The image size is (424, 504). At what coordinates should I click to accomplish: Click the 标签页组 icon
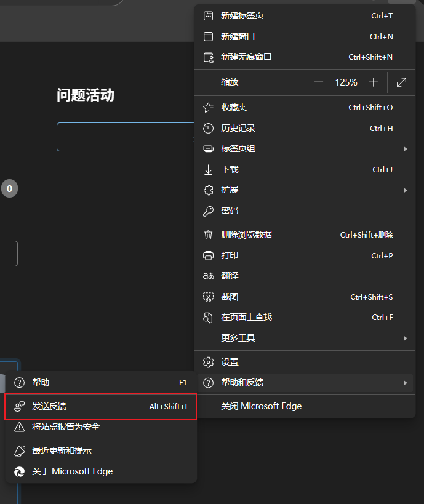[x=208, y=148]
